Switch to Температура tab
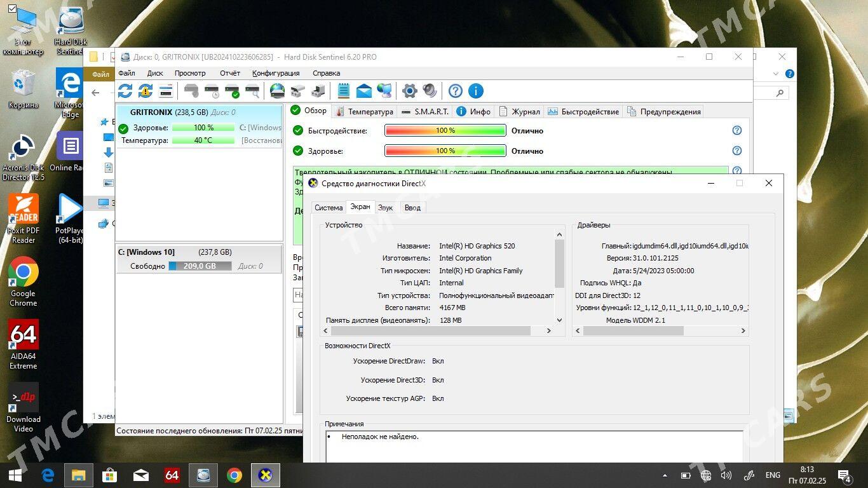The width and height of the screenshot is (868, 488). [365, 111]
